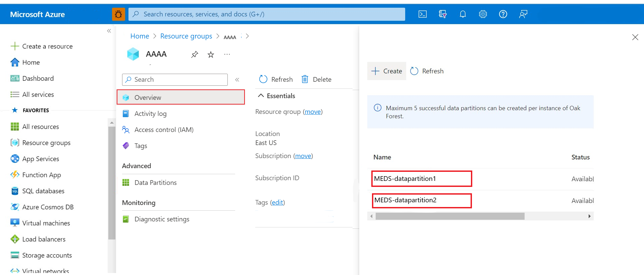
Task: Open Activity log
Action: point(150,114)
